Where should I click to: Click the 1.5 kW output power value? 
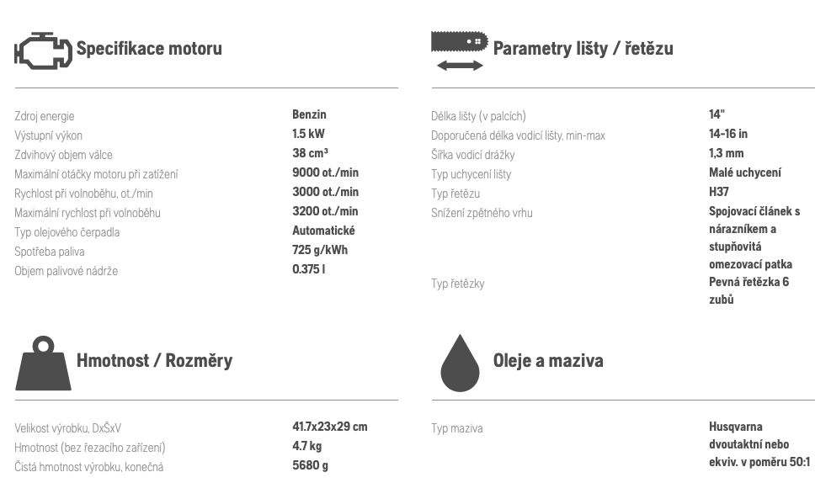308,134
